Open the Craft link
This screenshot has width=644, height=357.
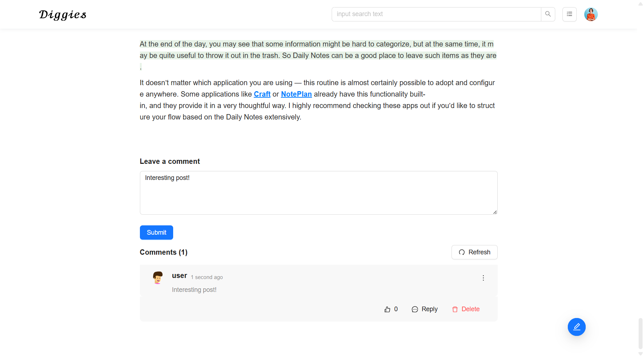pos(262,94)
